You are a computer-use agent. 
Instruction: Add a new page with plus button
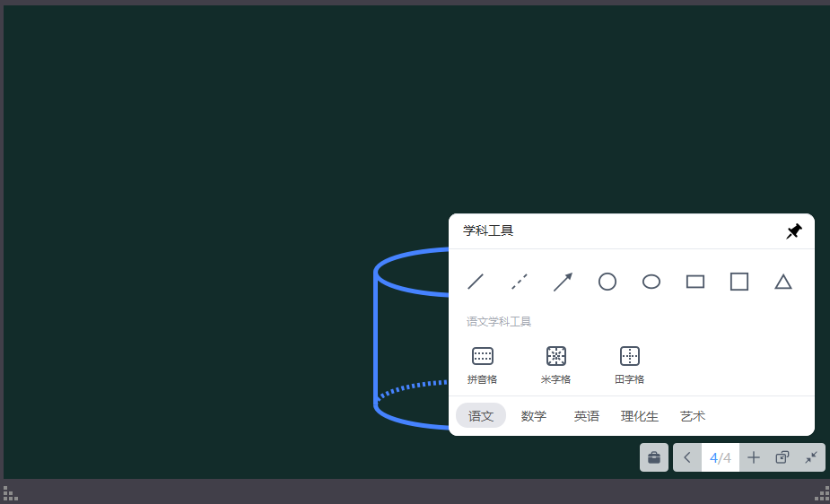click(x=753, y=457)
